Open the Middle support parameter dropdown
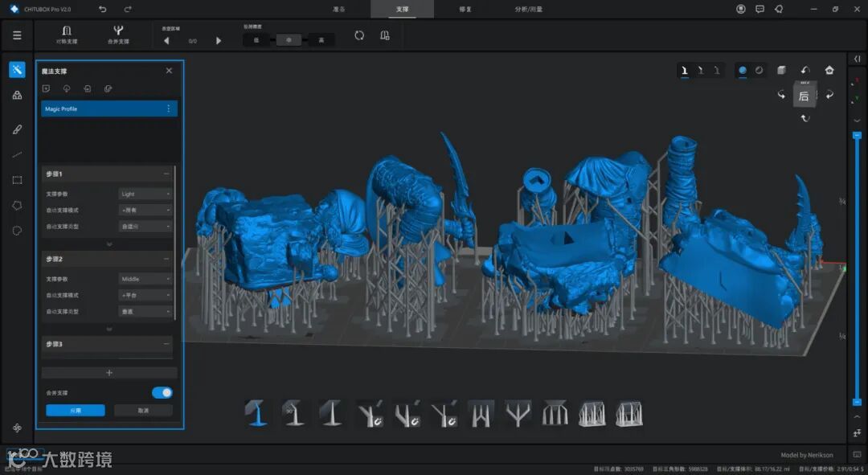This screenshot has height=475, width=868. (x=145, y=279)
